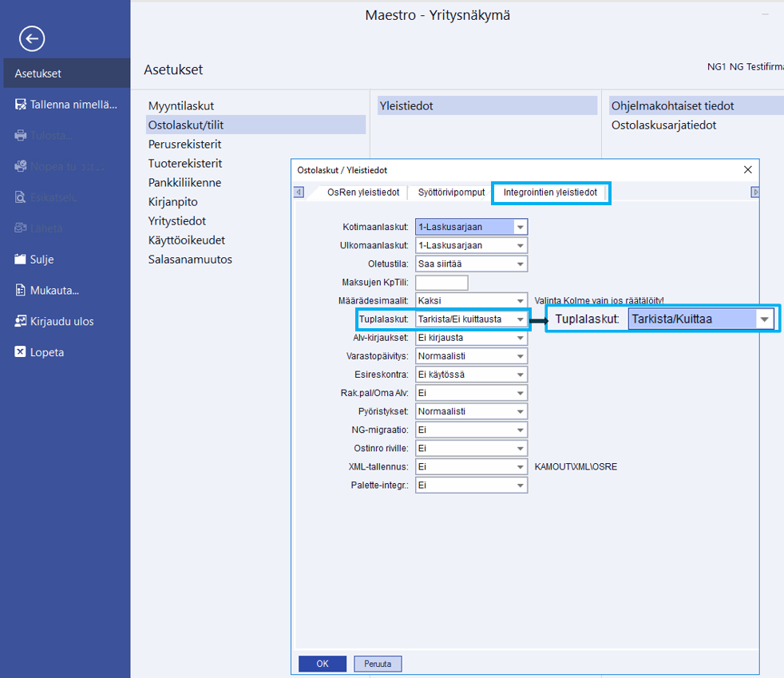
Task: Click the Maksujen KpTili input field
Action: click(441, 283)
